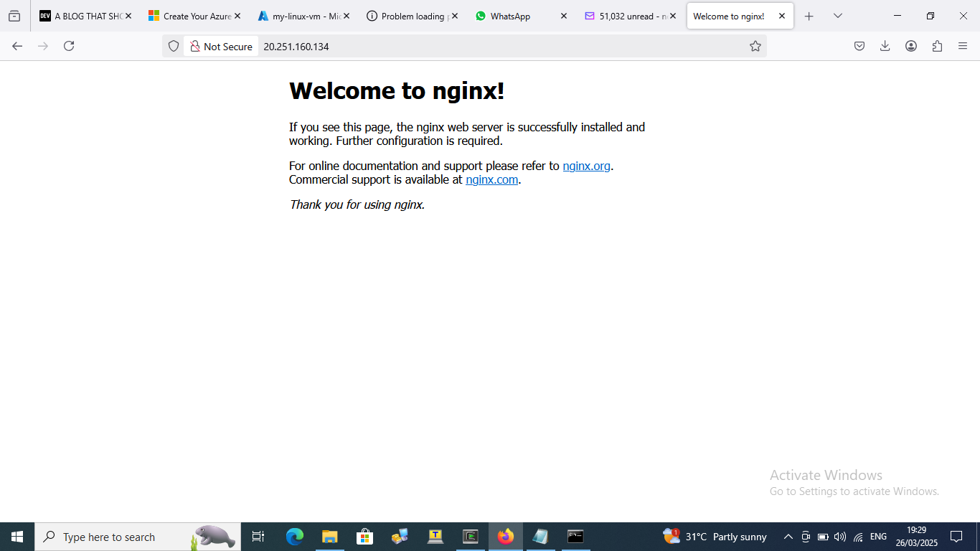
Task: Close the Problem loading page tab
Action: [455, 16]
